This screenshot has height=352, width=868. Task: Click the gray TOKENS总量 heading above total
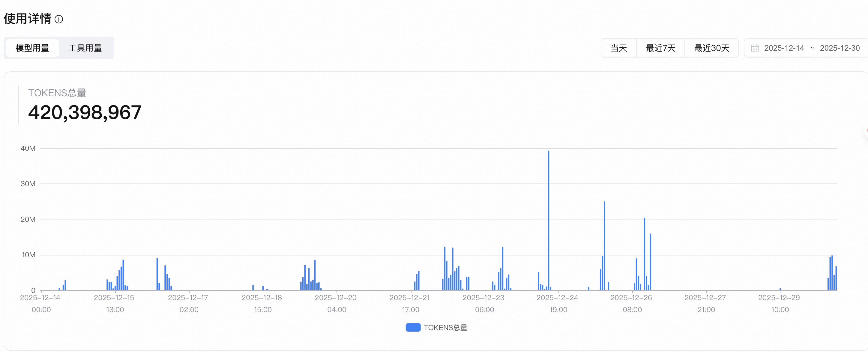57,93
